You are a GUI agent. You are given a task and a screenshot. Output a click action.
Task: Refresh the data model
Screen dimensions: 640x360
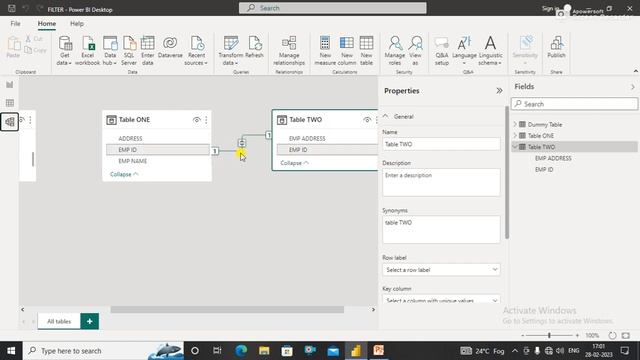(254, 47)
